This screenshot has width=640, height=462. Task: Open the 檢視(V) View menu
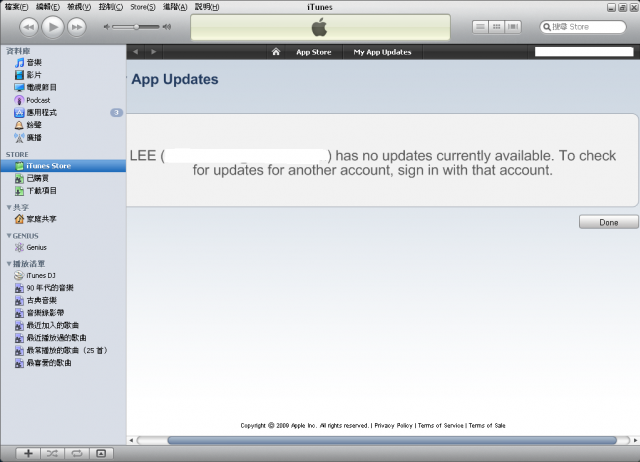pyautogui.click(x=79, y=7)
